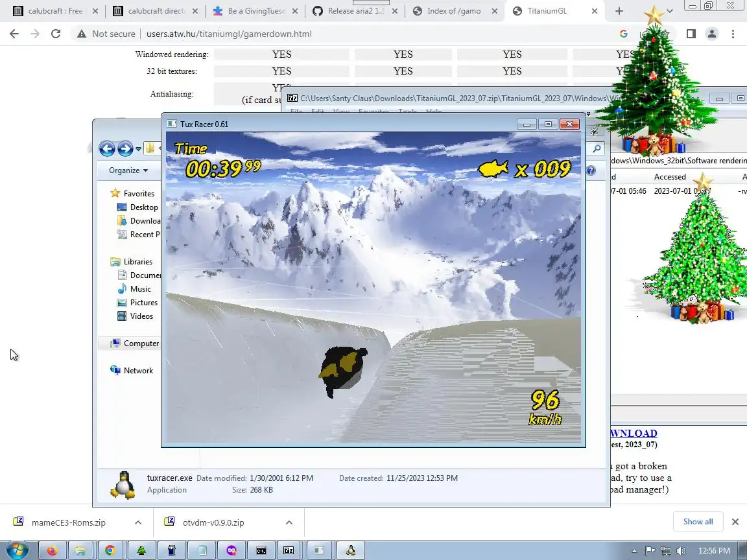Click Show all downloads button
This screenshot has height=560, width=747.
tap(698, 522)
